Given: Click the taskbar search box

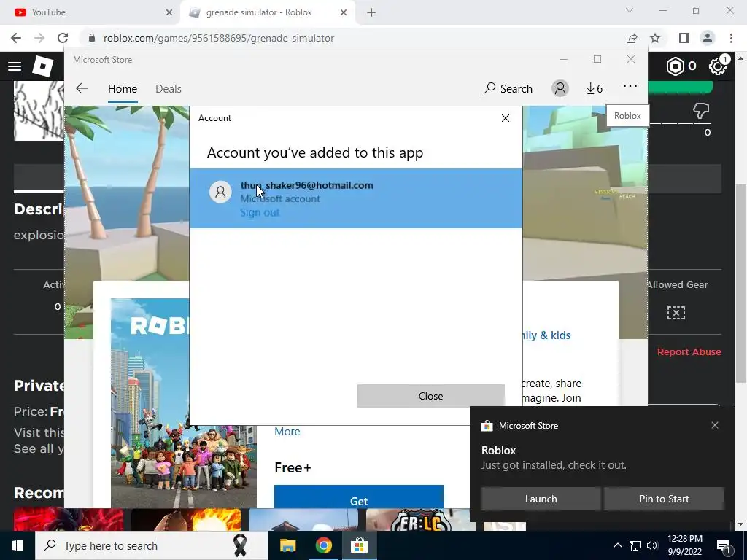Looking at the screenshot, I should coord(152,545).
